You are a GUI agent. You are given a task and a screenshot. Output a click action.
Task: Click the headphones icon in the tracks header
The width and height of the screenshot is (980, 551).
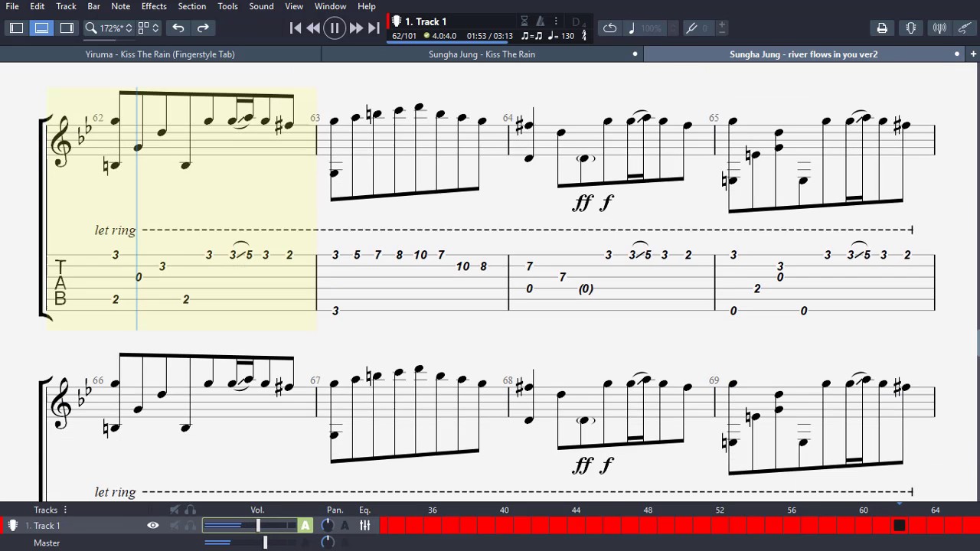pos(190,510)
